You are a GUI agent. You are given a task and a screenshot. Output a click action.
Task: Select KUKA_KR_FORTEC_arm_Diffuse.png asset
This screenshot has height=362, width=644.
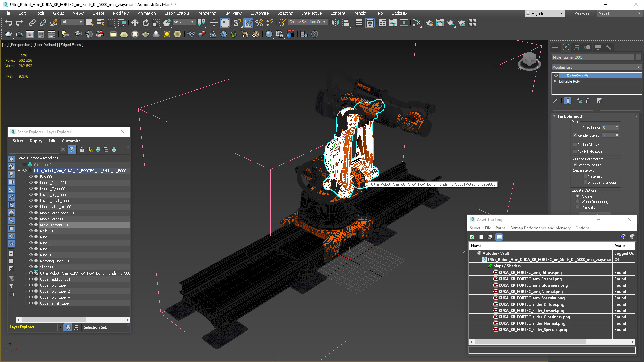point(530,273)
